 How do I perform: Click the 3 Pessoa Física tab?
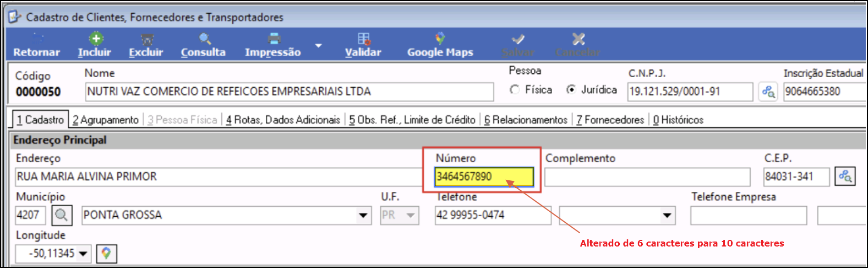[182, 120]
